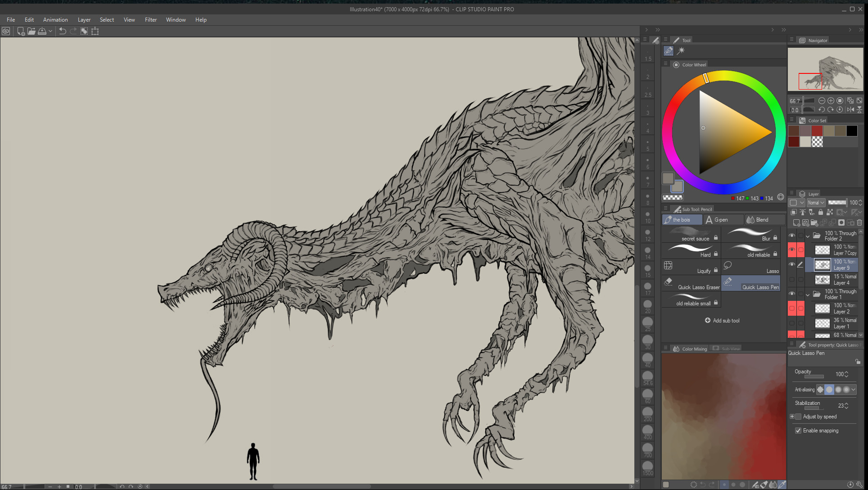The image size is (868, 490).
Task: Create a new raster layer
Action: [x=796, y=222]
